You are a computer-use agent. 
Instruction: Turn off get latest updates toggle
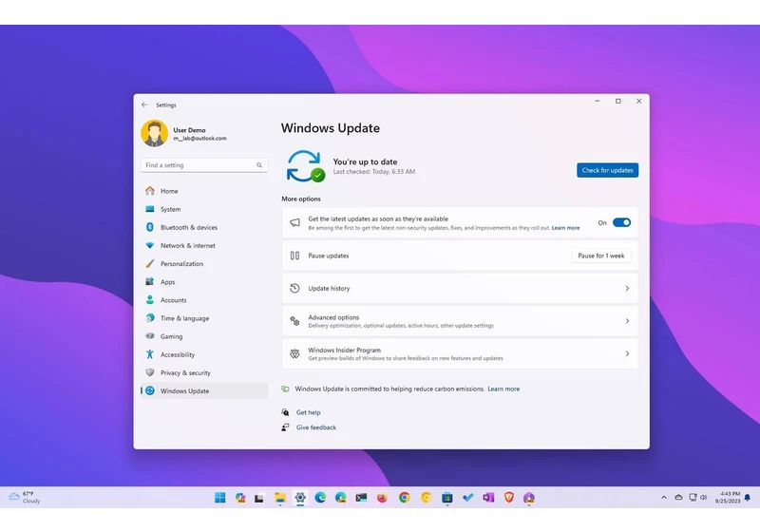(x=621, y=222)
